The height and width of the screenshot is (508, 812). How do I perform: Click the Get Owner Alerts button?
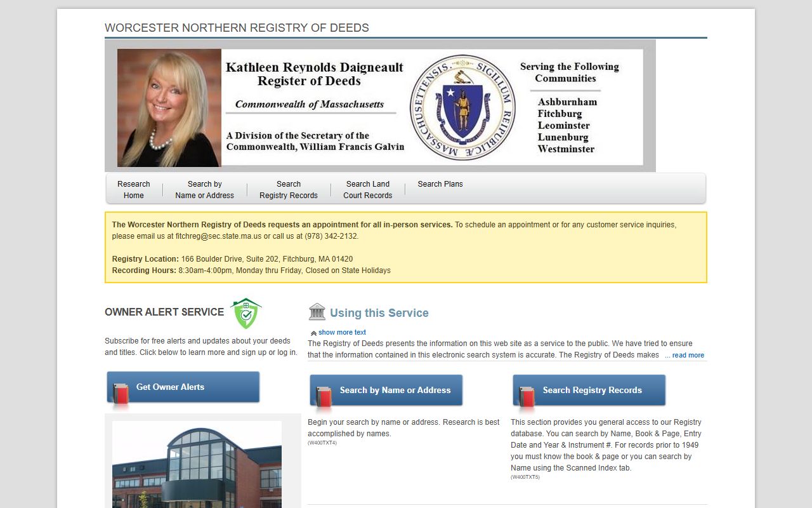tap(183, 387)
